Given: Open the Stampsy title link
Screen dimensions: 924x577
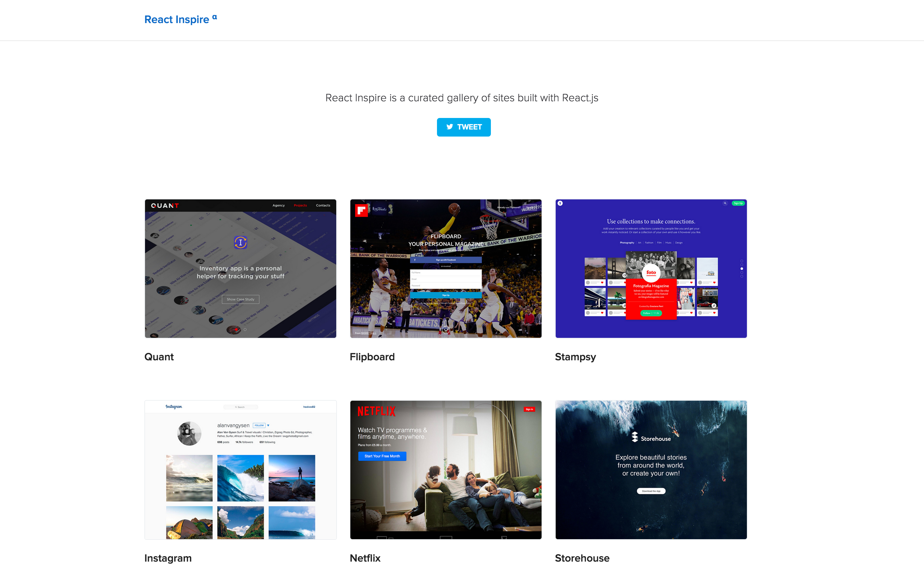Looking at the screenshot, I should click(x=575, y=357).
